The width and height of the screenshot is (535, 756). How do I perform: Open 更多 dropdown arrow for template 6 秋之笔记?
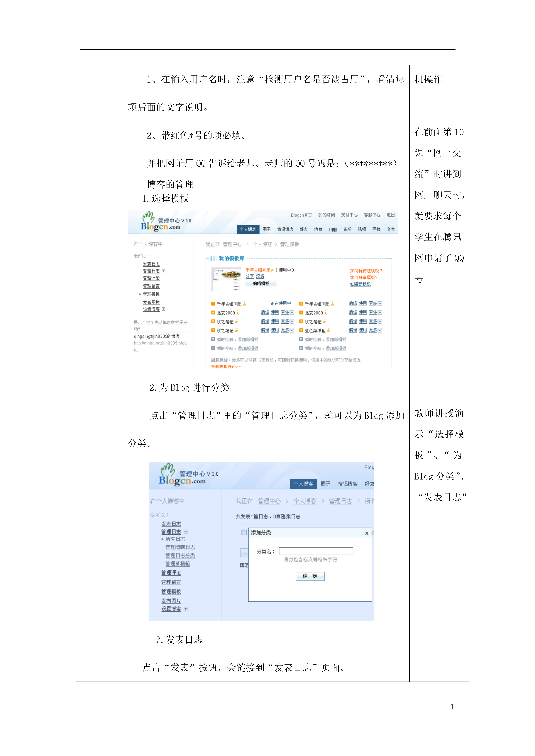click(x=380, y=321)
